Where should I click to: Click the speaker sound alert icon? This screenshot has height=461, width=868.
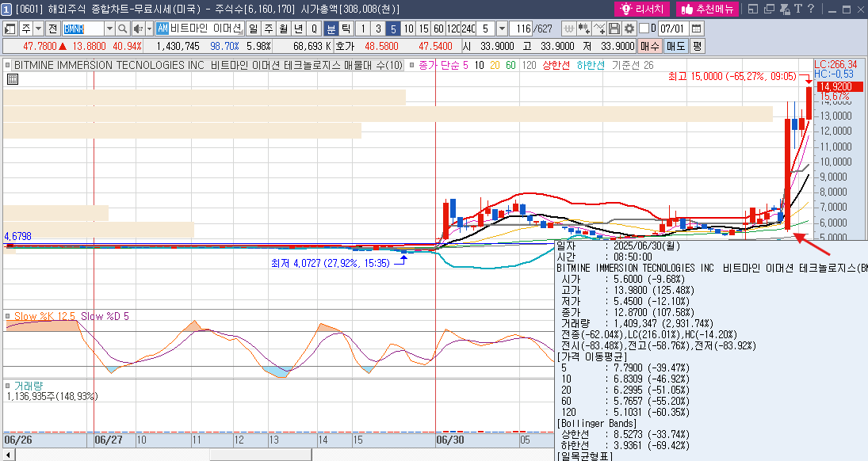click(x=138, y=29)
